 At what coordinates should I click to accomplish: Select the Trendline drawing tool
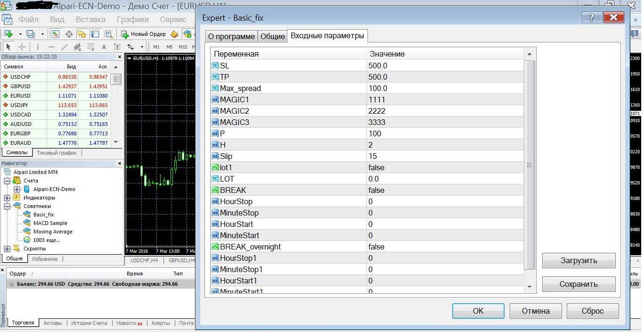pos(65,47)
